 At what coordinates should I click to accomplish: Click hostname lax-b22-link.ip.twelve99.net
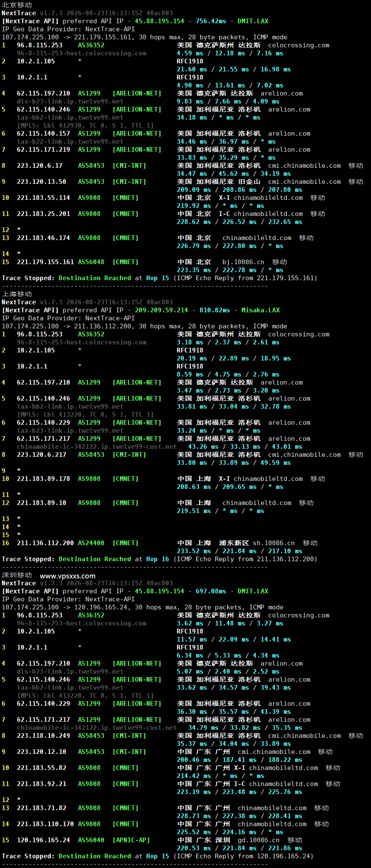point(70,142)
